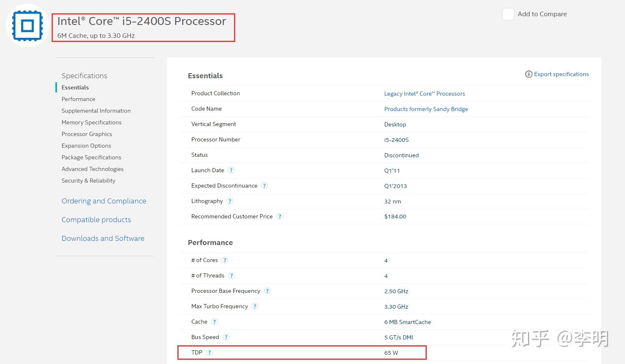Jump to Security & Reliability section
625x364 pixels.
click(x=88, y=181)
